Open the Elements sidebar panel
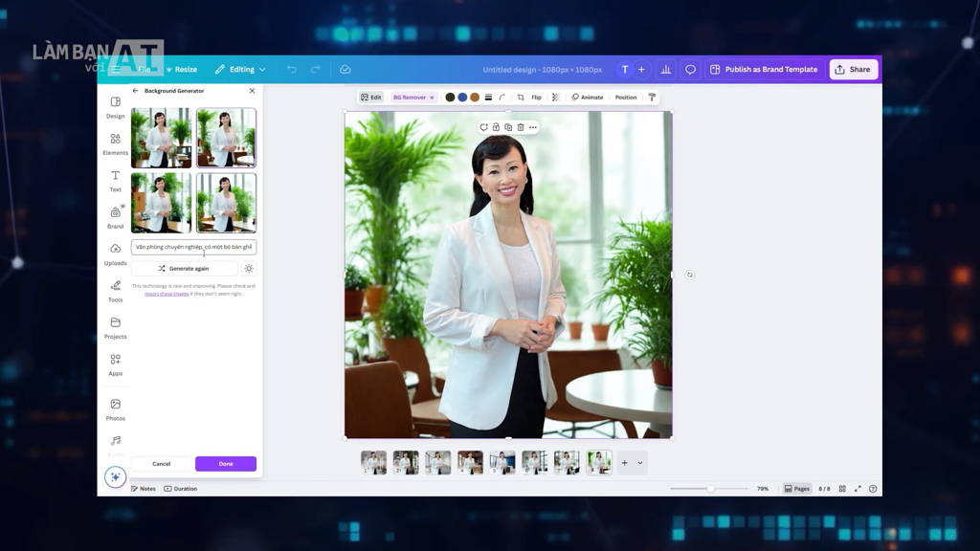 coord(115,143)
